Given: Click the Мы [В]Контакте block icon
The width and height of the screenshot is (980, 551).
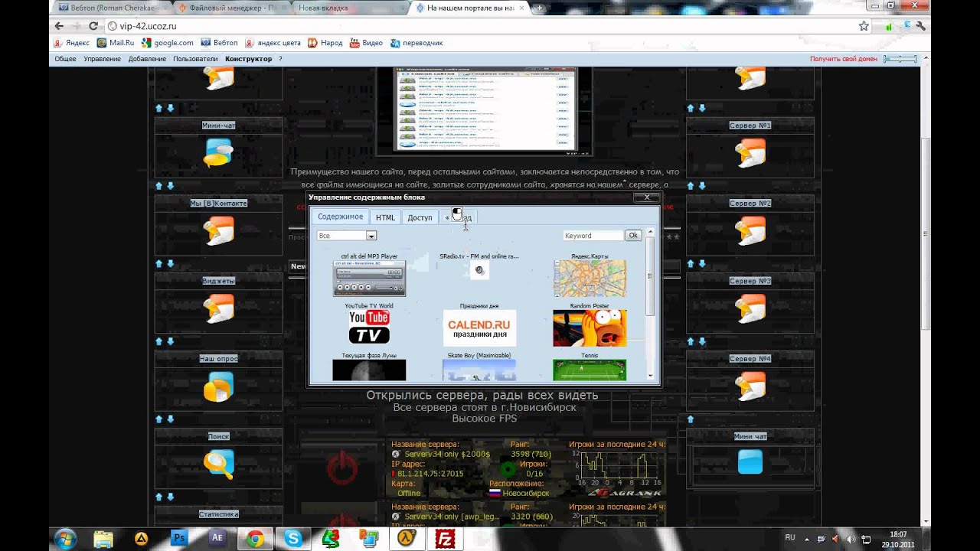Looking at the screenshot, I should point(217,231).
